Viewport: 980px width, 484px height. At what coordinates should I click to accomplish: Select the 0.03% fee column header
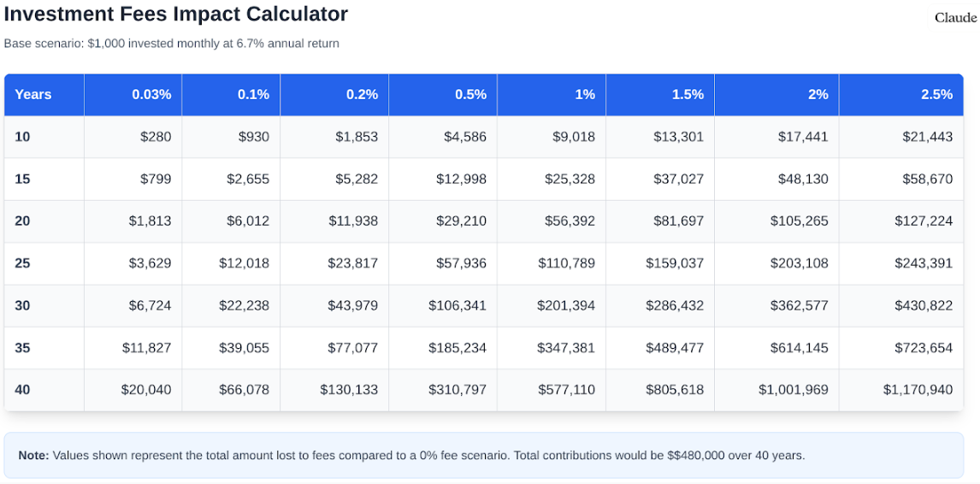point(151,94)
